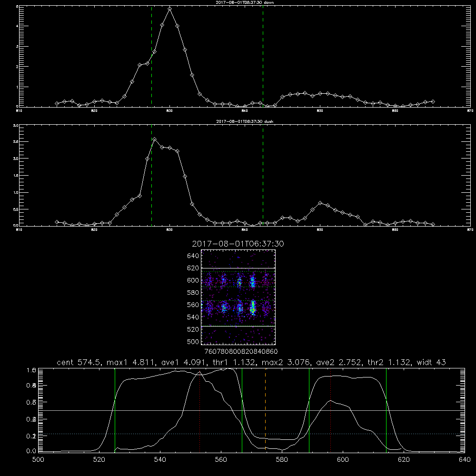The width and height of the screenshot is (476, 476).
Task: Click bottom plot x-axis label 560
Action: click(x=221, y=460)
